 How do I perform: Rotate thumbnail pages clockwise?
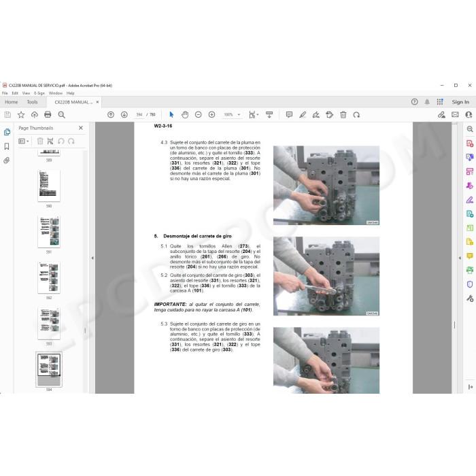click(71, 141)
